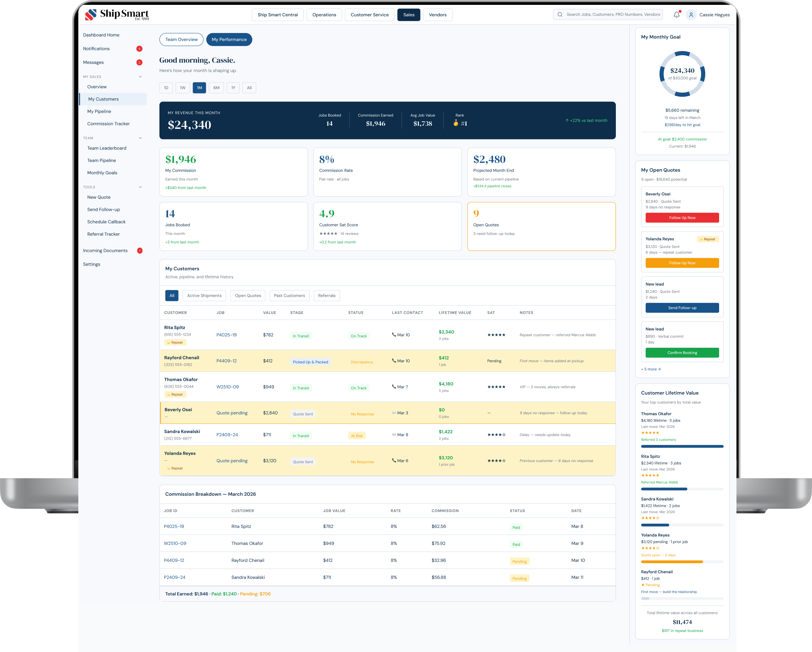Open the Operations top tab
812x652 pixels.
[324, 15]
